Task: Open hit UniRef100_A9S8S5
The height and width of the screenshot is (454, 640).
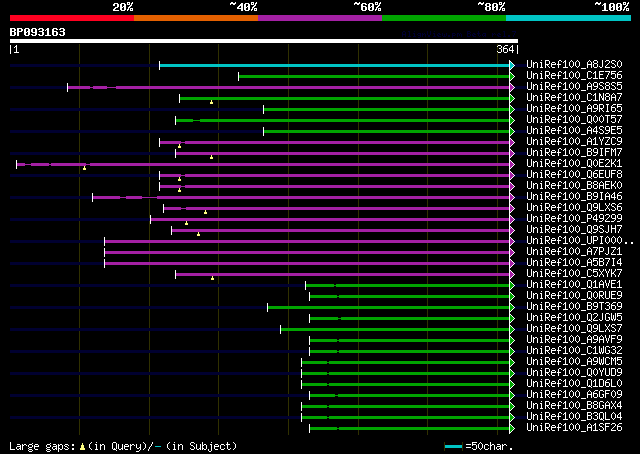Action: click(574, 87)
